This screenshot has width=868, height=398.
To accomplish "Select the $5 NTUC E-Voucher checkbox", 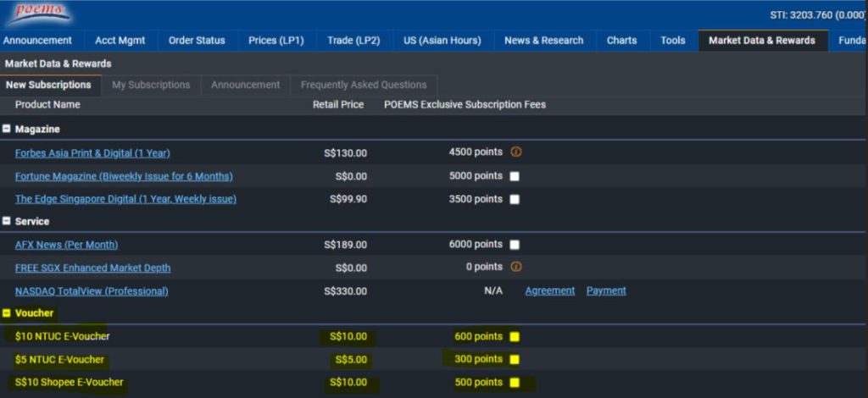I will pyautogui.click(x=515, y=360).
